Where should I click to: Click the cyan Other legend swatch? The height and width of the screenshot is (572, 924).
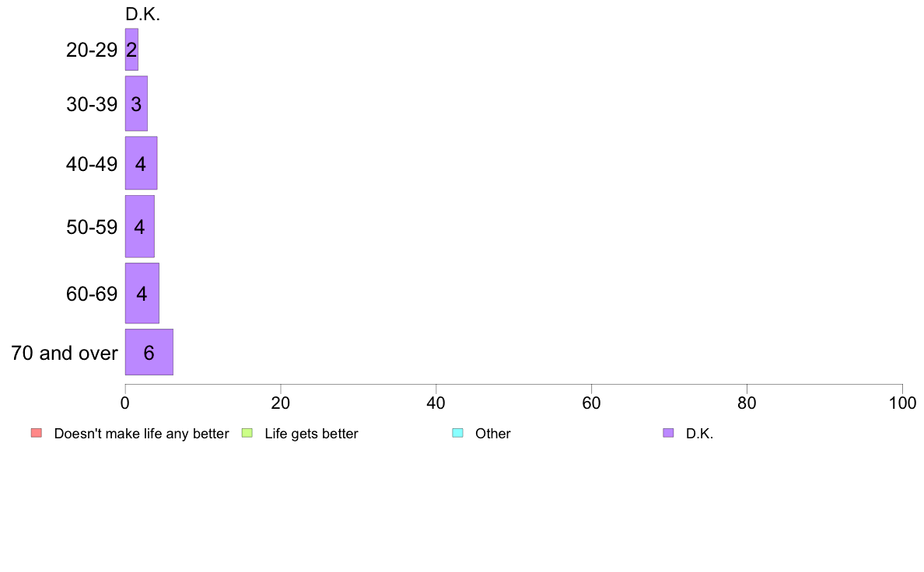[x=458, y=433]
